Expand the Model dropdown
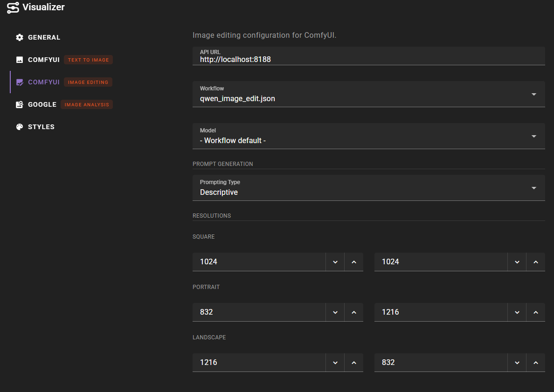The width and height of the screenshot is (554, 392). click(533, 136)
